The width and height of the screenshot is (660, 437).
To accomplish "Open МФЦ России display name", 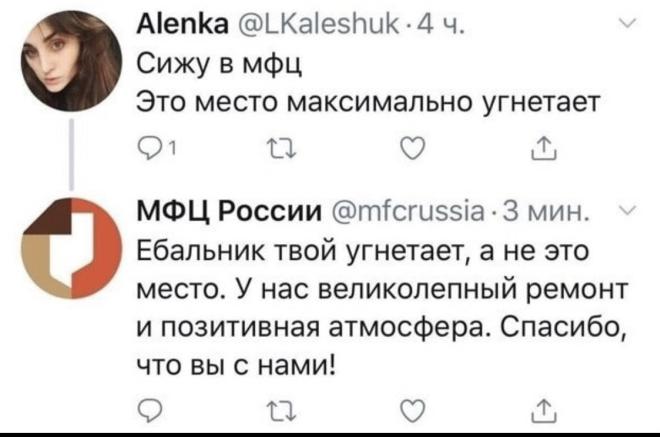I will click(230, 211).
